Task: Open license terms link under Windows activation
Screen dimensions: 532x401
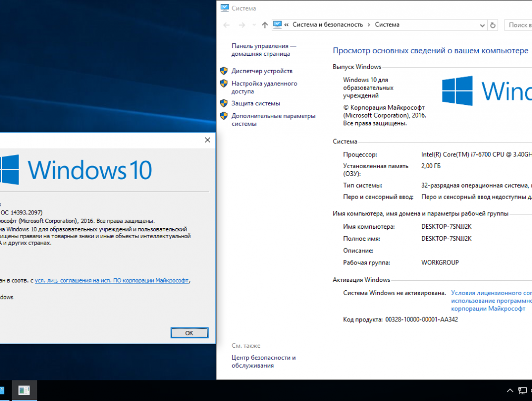Action: [491, 301]
